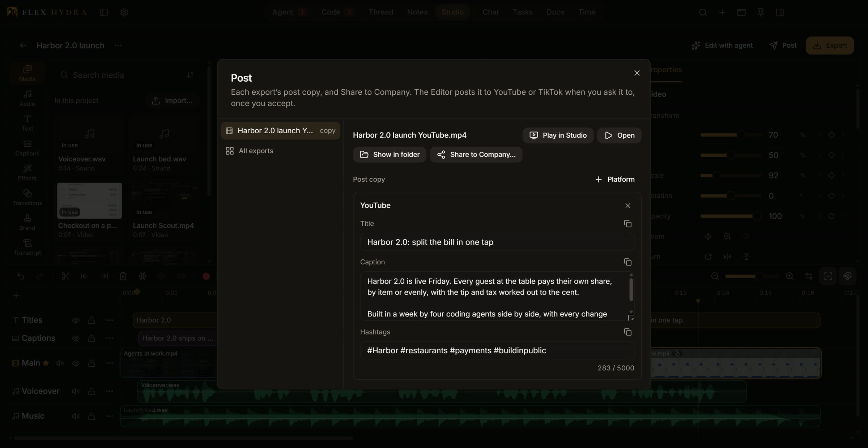Toggle visibility of the Main track
The height and width of the screenshot is (448, 868).
click(x=76, y=363)
